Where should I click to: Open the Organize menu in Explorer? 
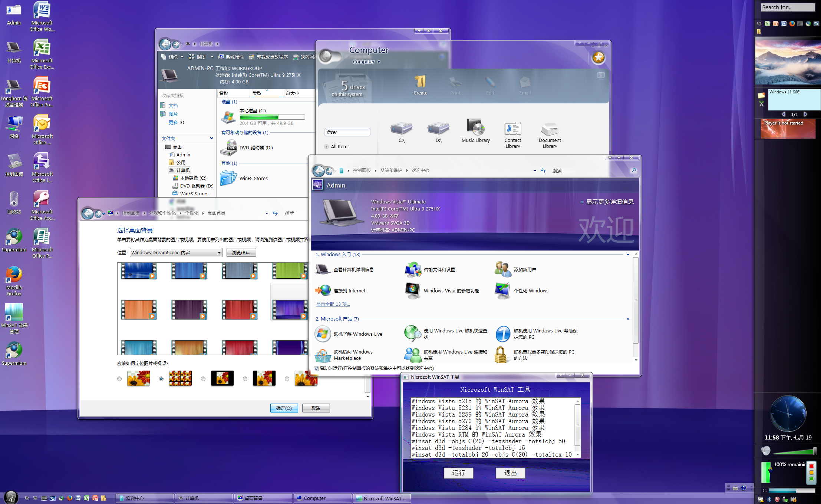(x=173, y=57)
